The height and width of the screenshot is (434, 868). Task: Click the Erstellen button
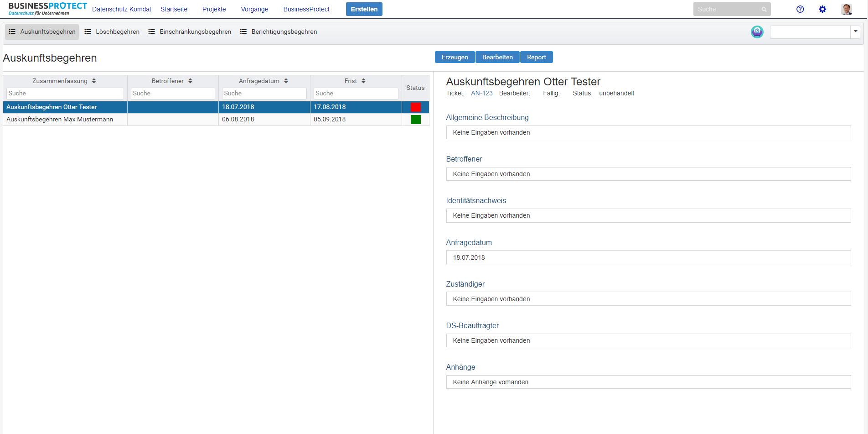[364, 9]
